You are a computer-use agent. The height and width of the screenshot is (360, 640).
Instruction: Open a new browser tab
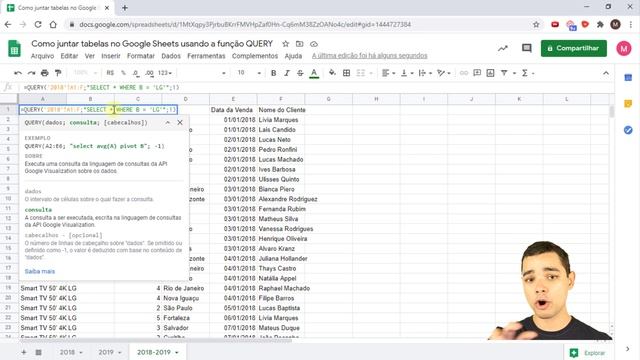(x=125, y=8)
